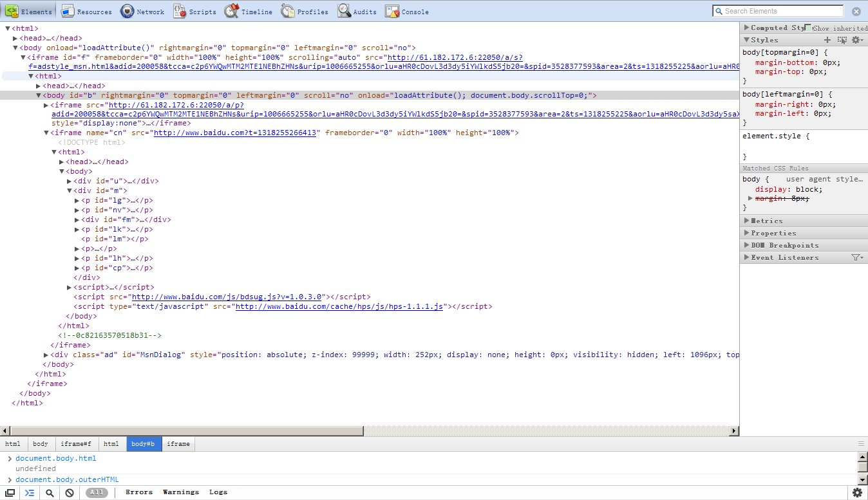
Task: Click the toggle element state icon in Styles
Action: [842, 40]
